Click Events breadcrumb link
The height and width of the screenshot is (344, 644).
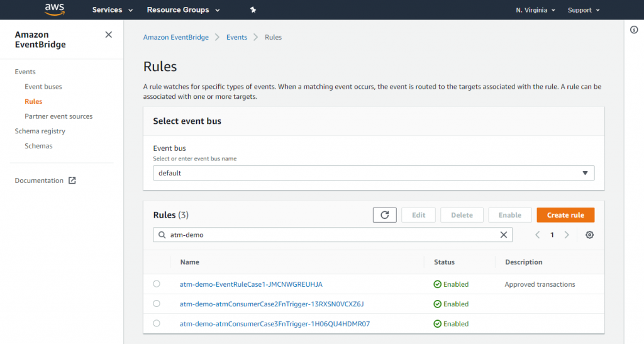coord(236,37)
